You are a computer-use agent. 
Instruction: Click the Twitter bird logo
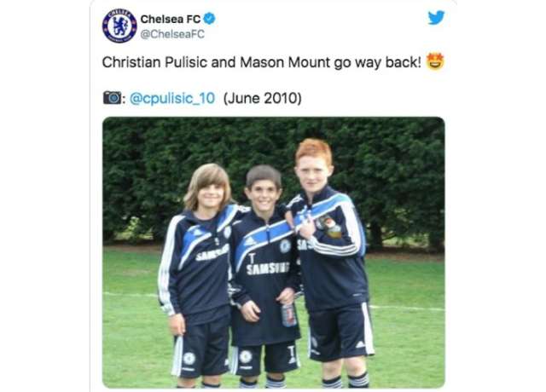[x=436, y=18]
